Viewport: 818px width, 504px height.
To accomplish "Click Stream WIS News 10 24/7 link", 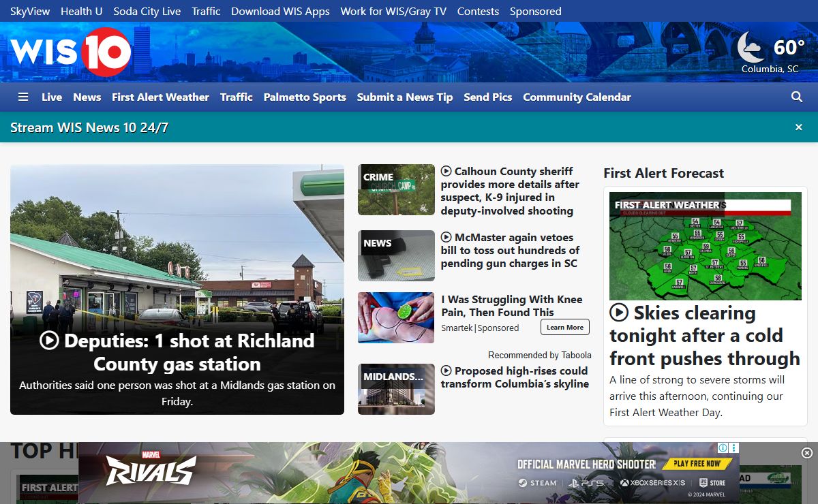I will [x=89, y=127].
